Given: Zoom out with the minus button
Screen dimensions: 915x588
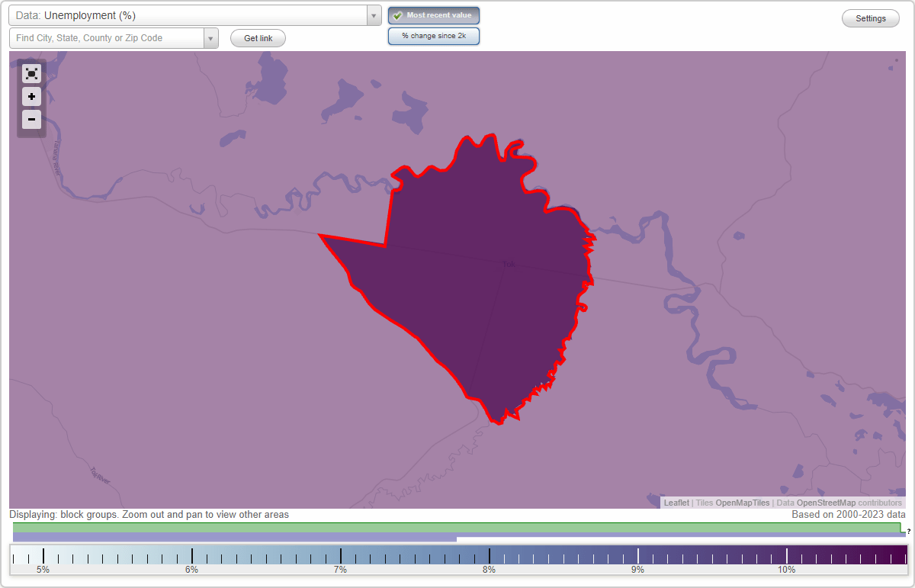Looking at the screenshot, I should pos(31,119).
